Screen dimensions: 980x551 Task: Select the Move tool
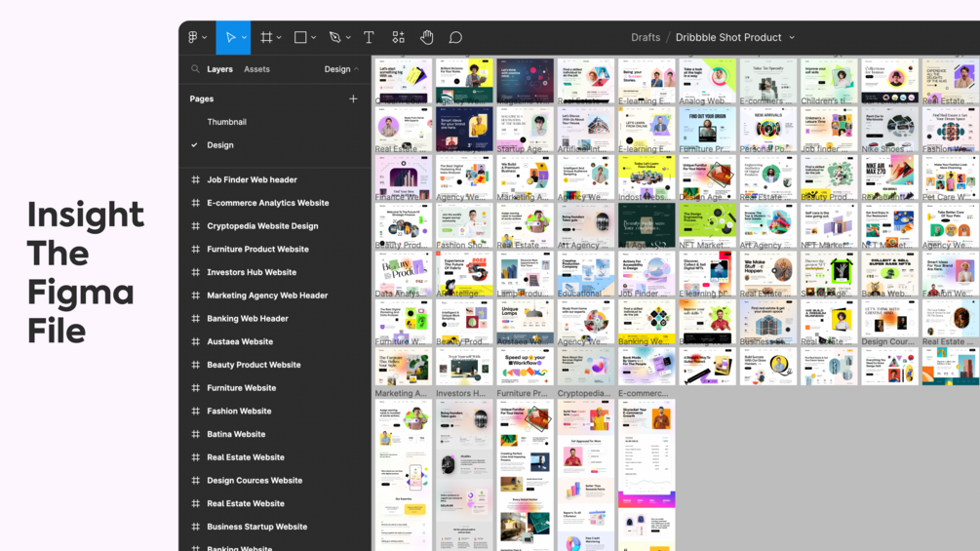[230, 37]
